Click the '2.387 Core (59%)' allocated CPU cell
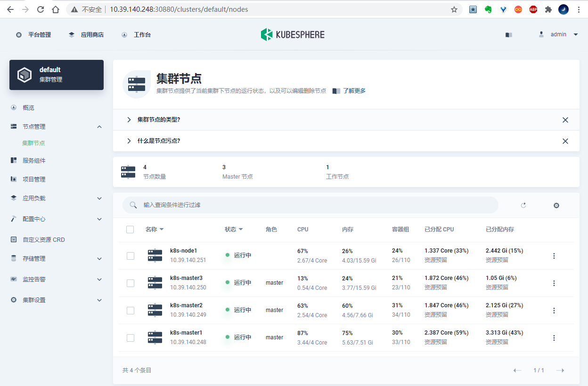The width and height of the screenshot is (588, 386). click(447, 333)
